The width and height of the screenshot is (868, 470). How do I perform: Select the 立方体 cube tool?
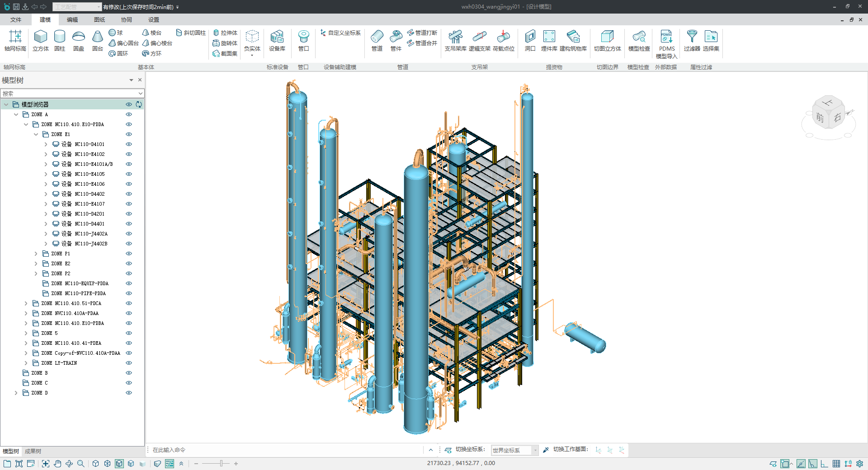click(x=40, y=40)
